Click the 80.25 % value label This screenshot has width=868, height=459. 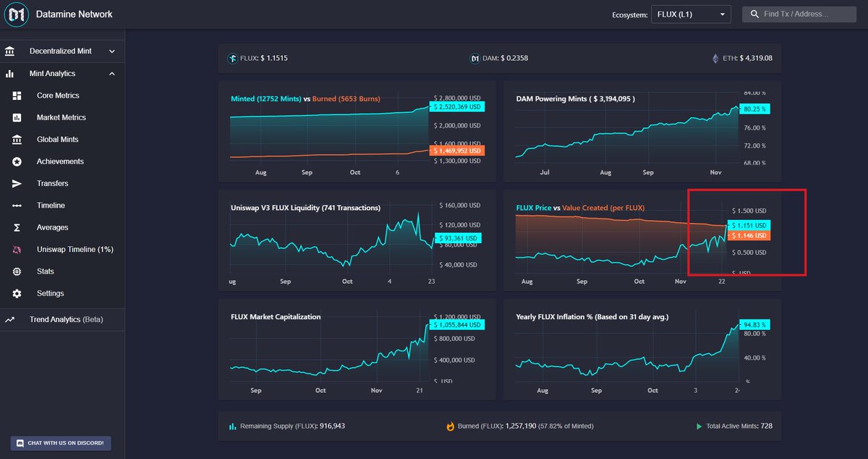tap(755, 109)
